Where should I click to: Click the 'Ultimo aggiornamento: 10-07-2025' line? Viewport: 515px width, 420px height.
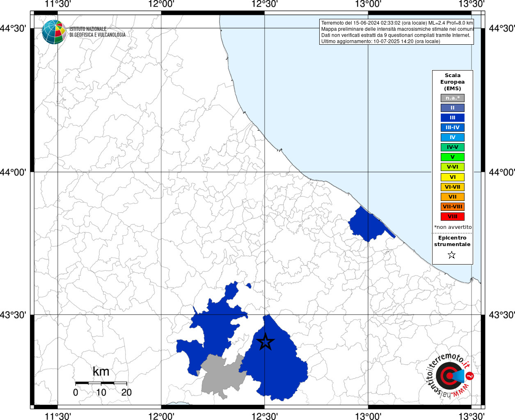(380, 41)
